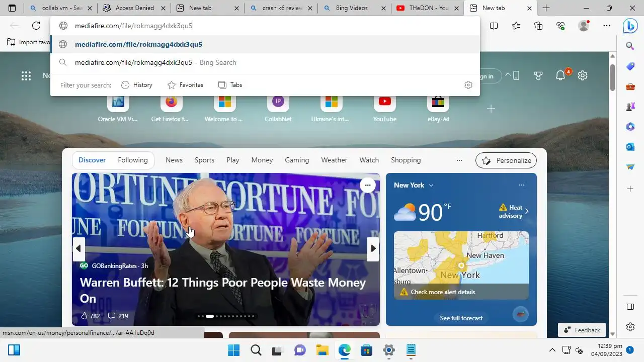Click the page vertical scrollbar thumb
Screen dimensions: 644x362
coord(612,78)
